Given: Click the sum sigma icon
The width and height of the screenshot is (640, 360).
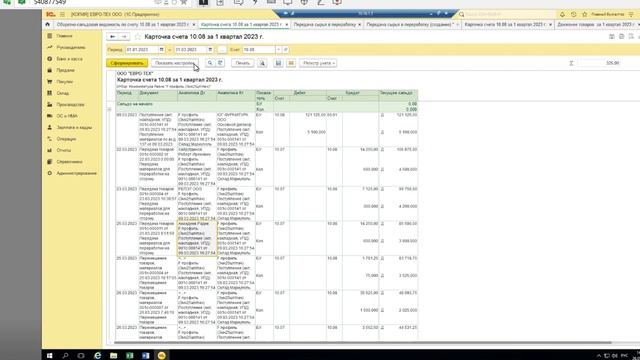Looking at the screenshot, I should 571,63.
